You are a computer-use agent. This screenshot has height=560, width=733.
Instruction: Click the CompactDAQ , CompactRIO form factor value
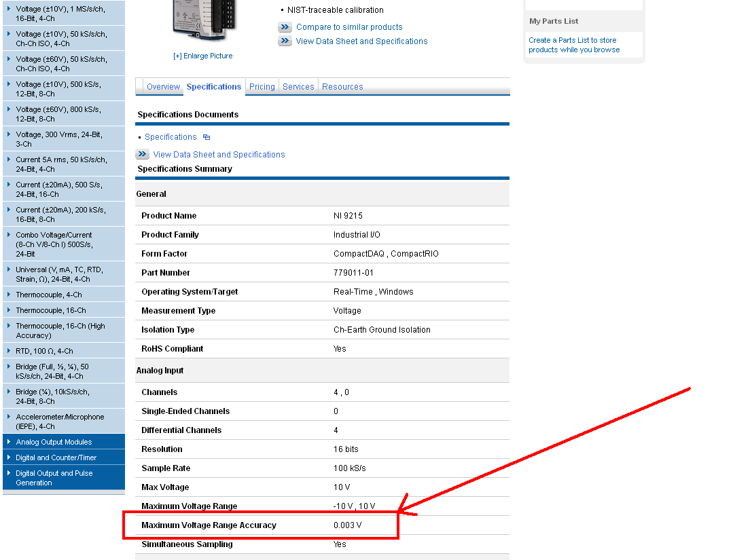click(x=386, y=254)
